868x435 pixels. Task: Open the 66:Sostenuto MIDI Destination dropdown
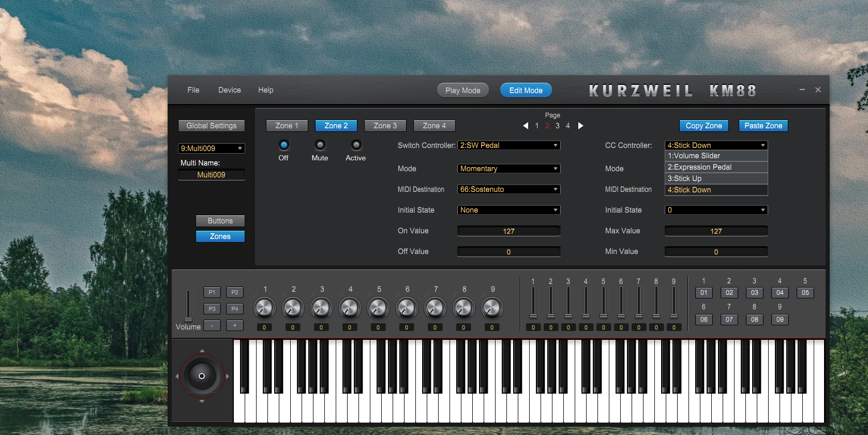pyautogui.click(x=509, y=189)
